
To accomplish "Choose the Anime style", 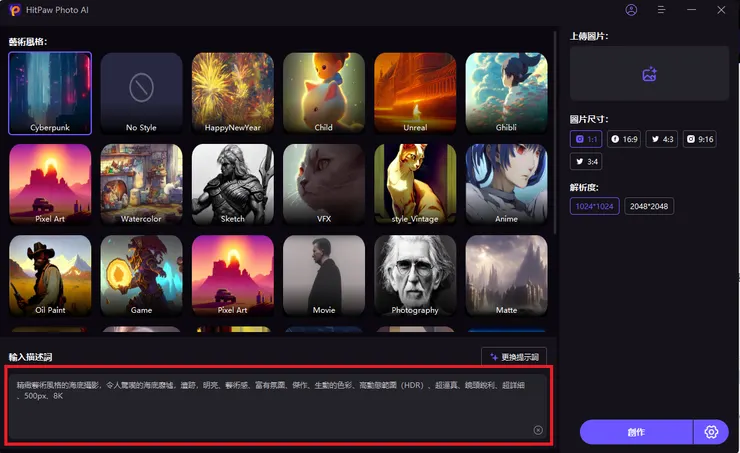I will pyautogui.click(x=506, y=184).
